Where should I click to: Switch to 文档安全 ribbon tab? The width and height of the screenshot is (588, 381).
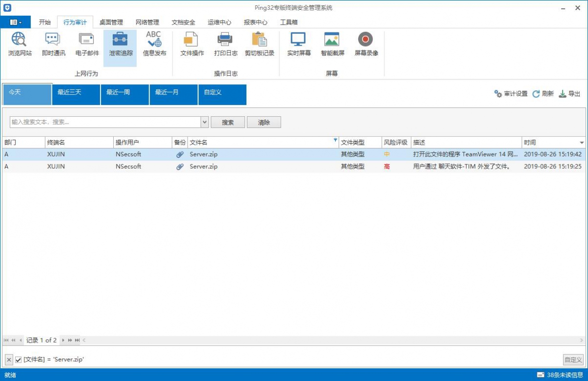pos(183,22)
